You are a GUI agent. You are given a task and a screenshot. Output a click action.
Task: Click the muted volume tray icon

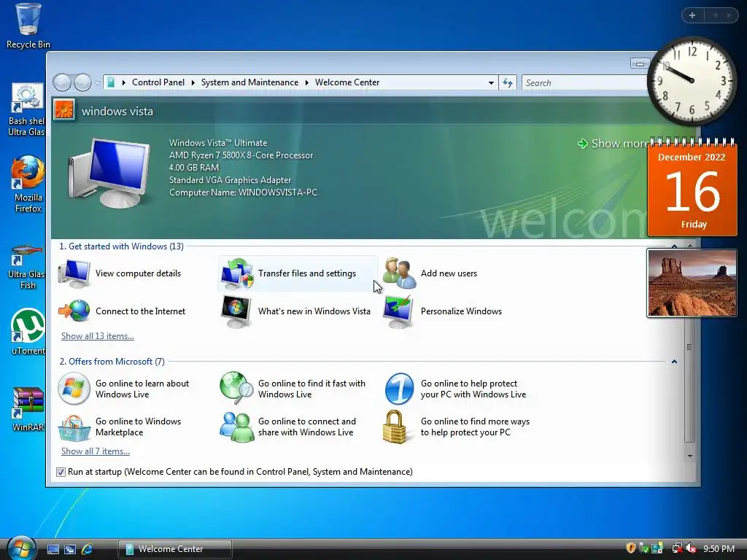pos(692,548)
